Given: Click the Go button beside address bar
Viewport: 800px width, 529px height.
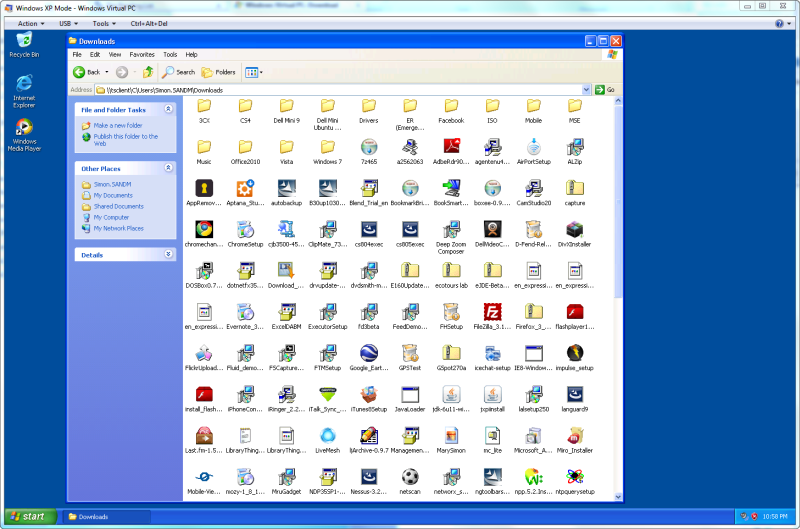Looking at the screenshot, I should (x=605, y=90).
